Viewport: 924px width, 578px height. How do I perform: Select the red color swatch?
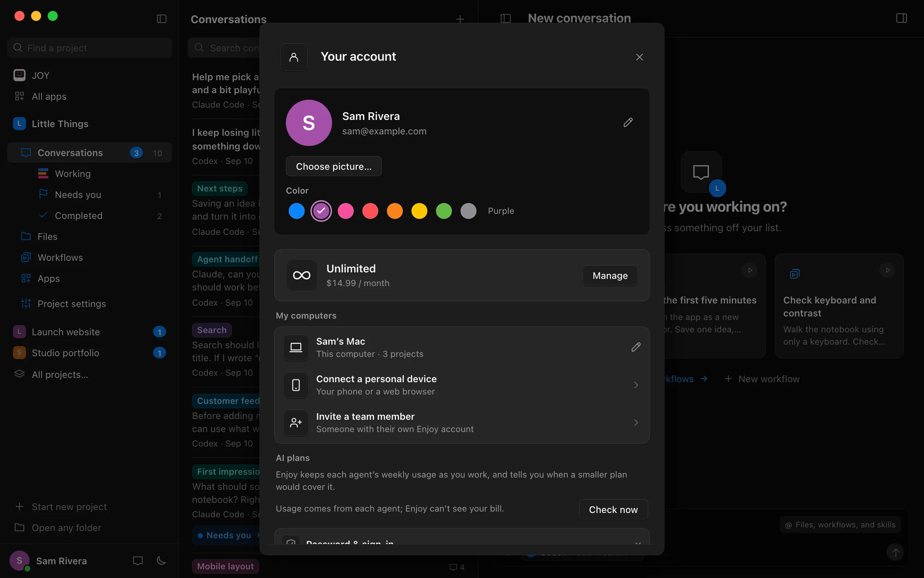pos(370,211)
